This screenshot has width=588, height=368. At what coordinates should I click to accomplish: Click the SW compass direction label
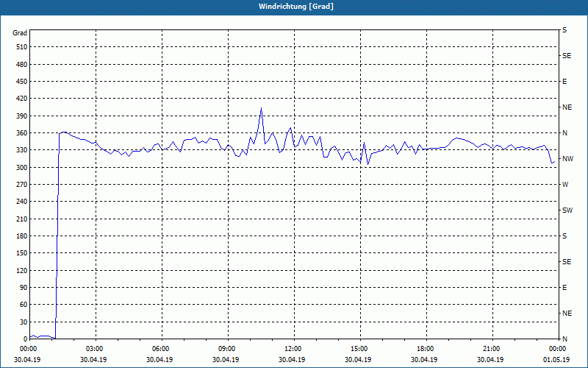567,210
